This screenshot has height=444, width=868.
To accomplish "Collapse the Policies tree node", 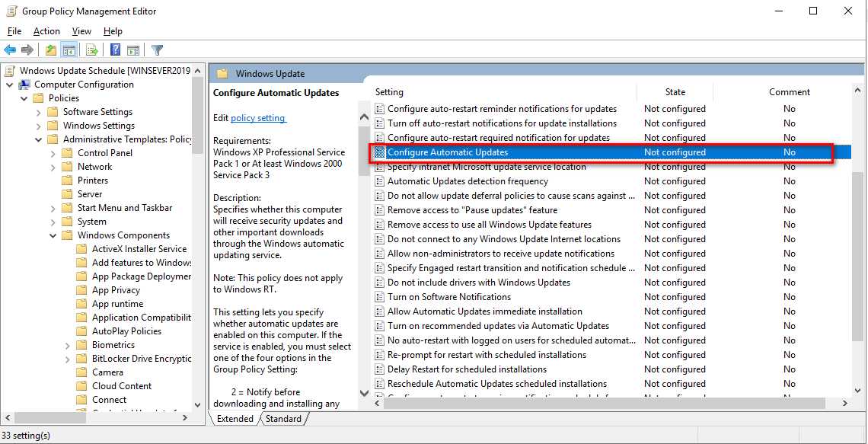I will click(x=24, y=98).
